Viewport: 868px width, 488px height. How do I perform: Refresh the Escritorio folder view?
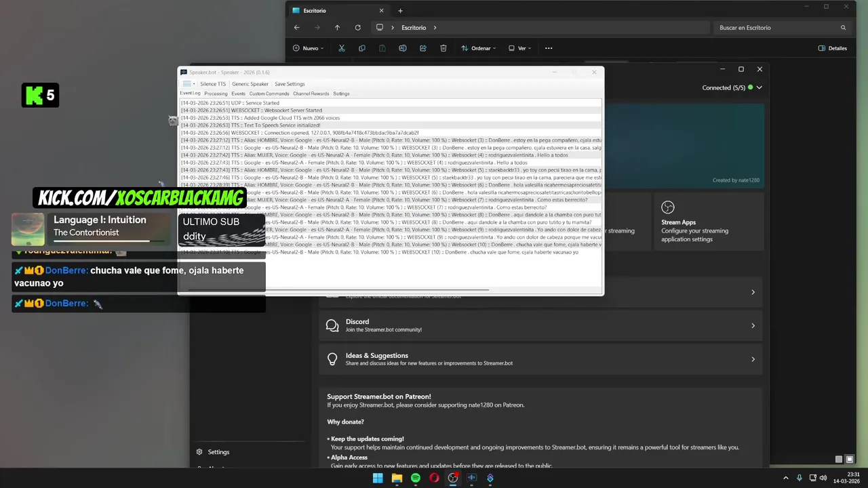357,28
